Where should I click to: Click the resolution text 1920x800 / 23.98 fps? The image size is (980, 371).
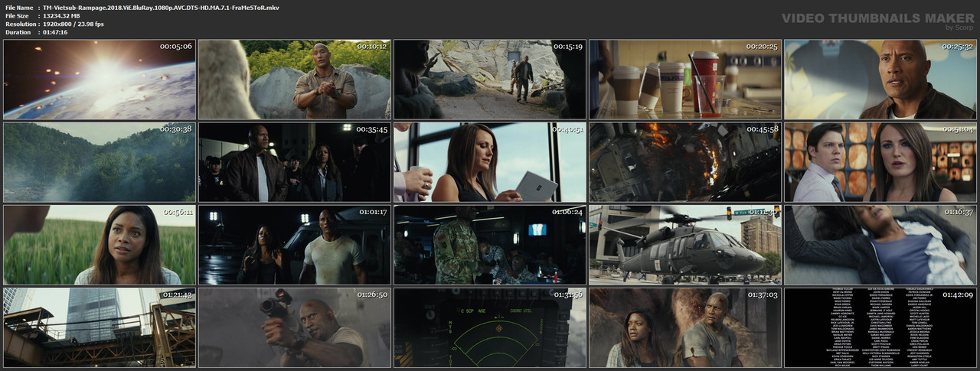pyautogui.click(x=73, y=24)
